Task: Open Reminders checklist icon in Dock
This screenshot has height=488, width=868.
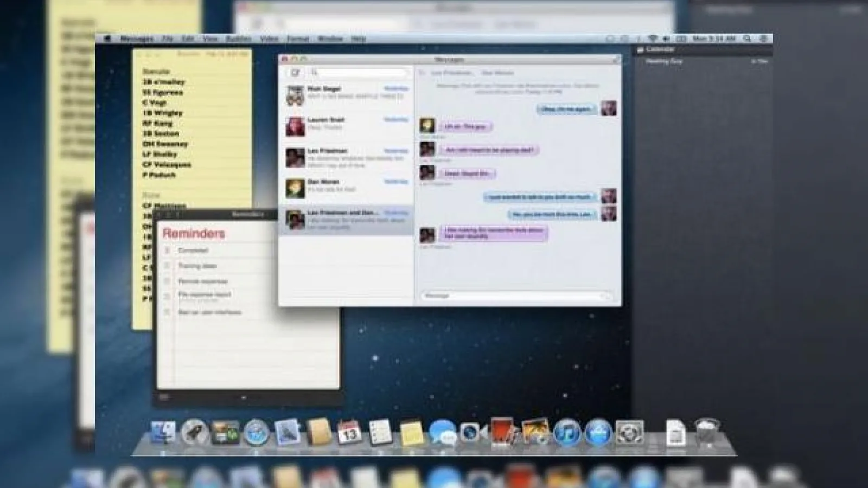Action: (x=380, y=433)
